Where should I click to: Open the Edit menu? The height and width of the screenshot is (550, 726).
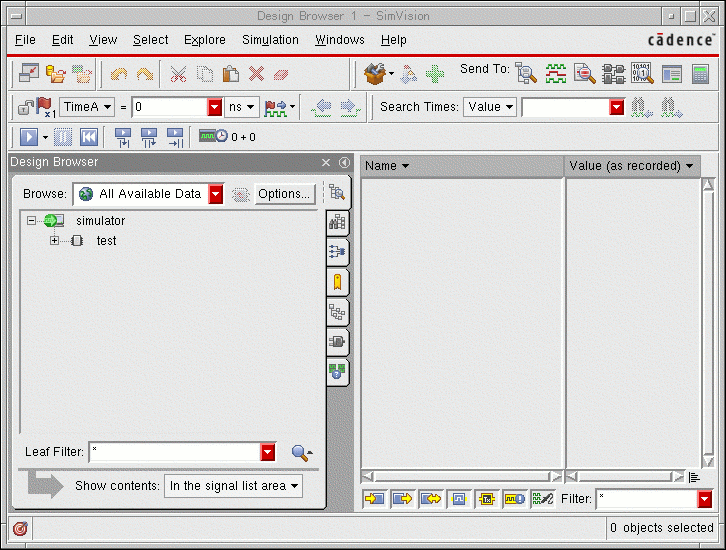[63, 40]
